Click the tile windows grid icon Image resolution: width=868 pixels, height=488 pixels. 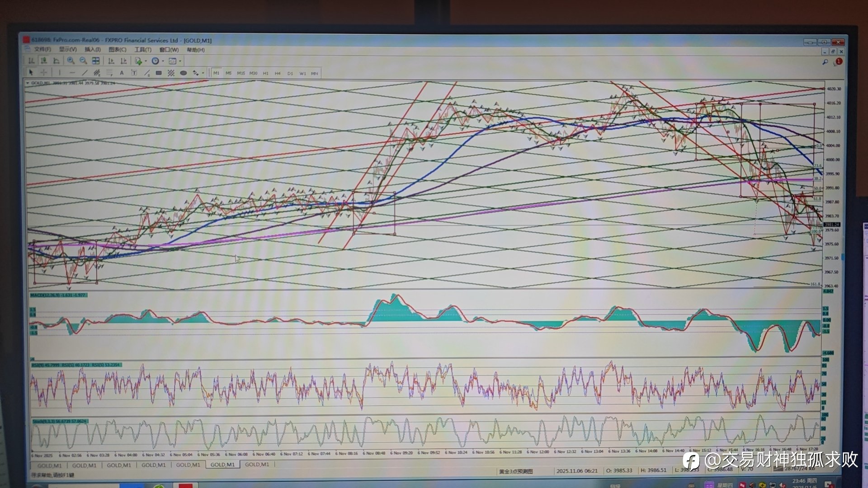coord(96,61)
